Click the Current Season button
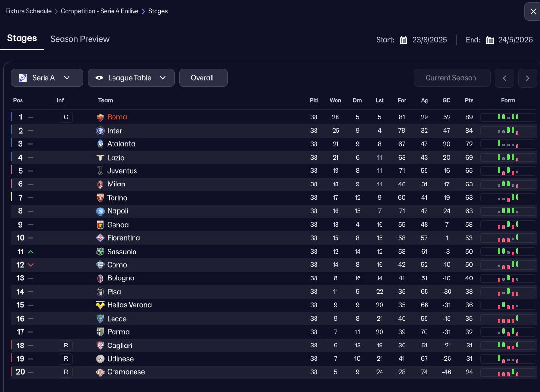 point(451,78)
